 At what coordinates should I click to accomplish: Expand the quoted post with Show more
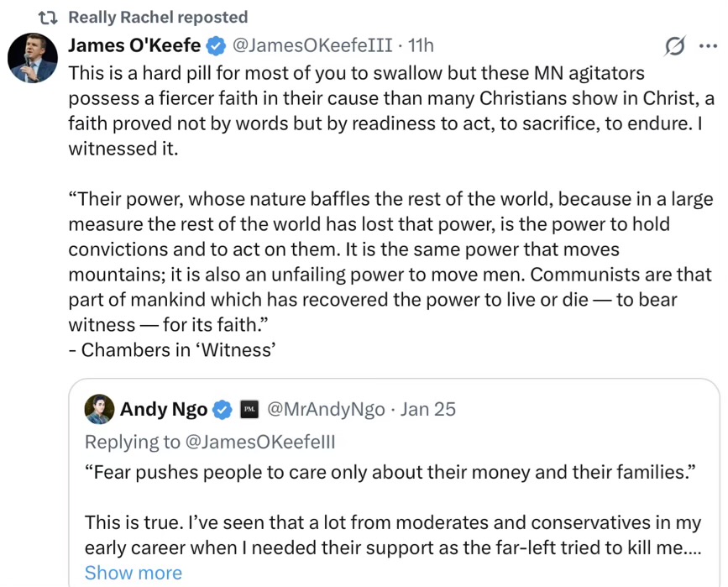click(x=133, y=574)
